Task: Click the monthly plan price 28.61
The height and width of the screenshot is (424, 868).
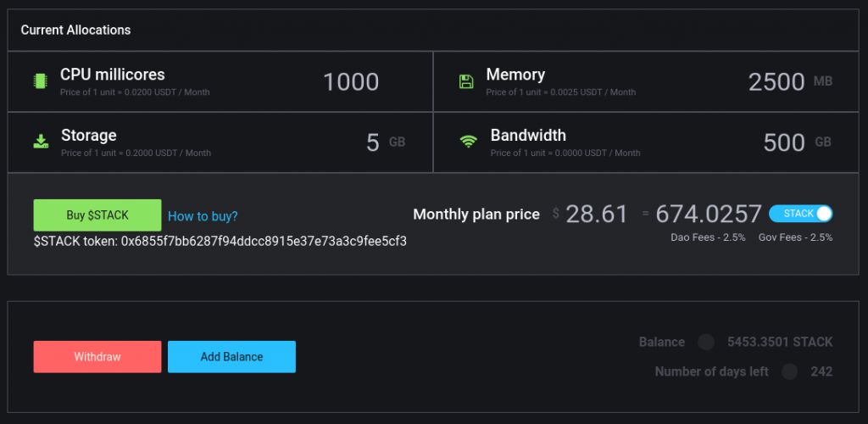Action: click(x=597, y=215)
